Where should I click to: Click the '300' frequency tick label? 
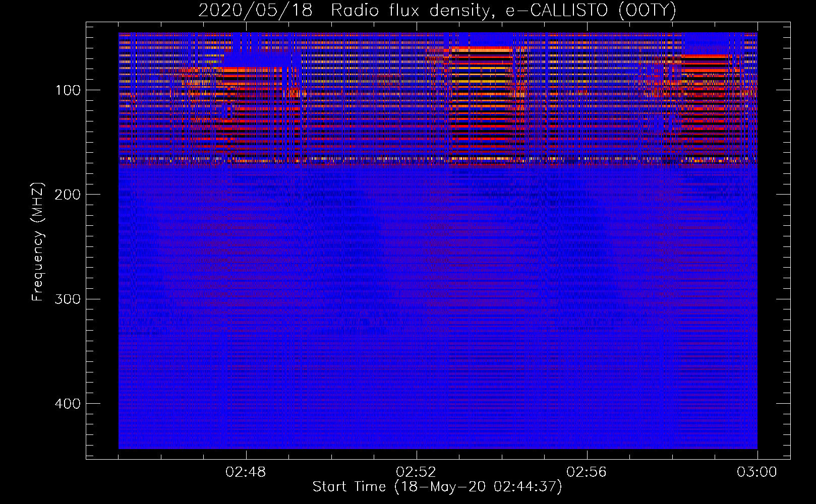point(67,299)
